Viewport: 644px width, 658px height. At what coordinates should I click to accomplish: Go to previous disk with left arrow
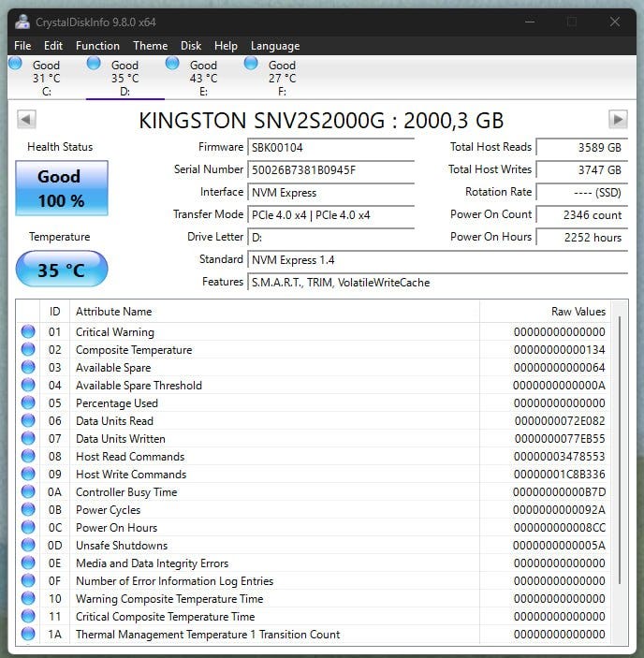click(x=26, y=120)
